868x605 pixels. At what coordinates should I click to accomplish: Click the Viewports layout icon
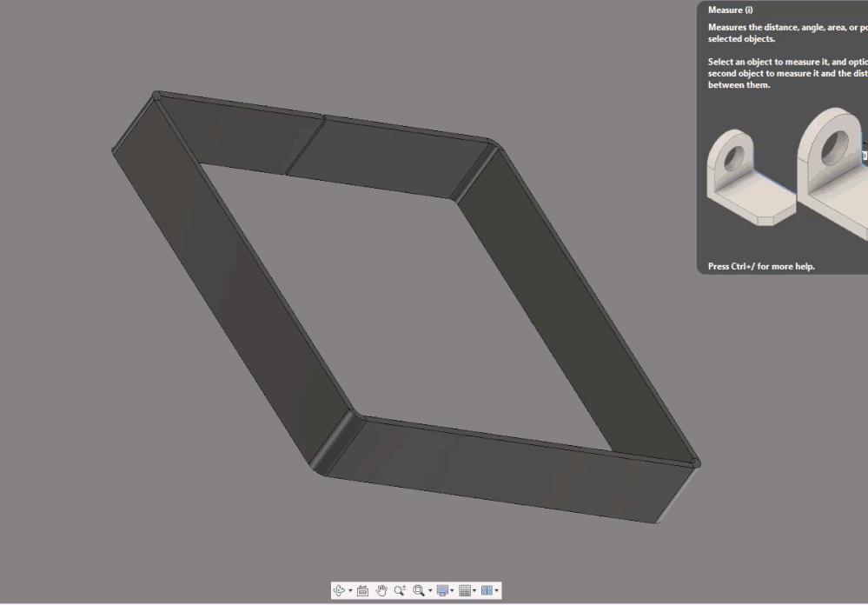click(x=487, y=590)
